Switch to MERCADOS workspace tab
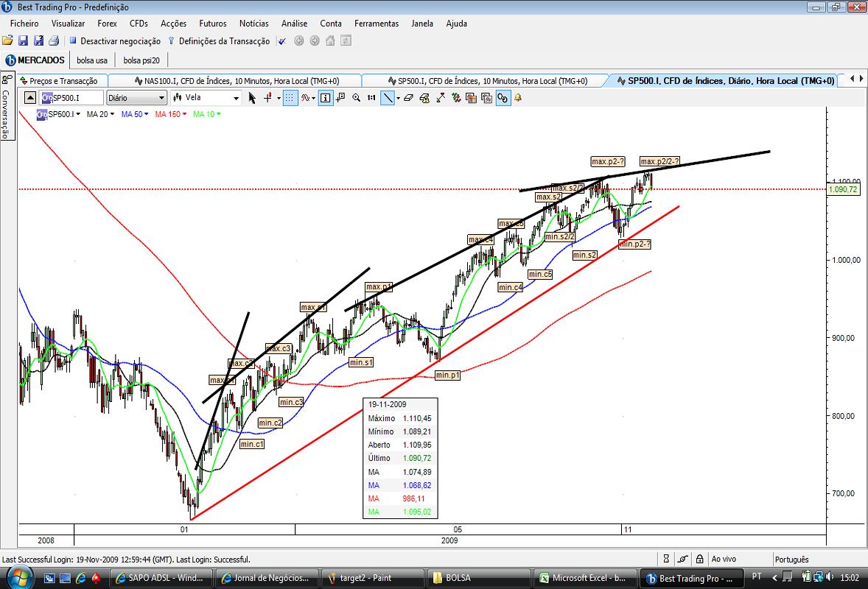Image resolution: width=868 pixels, height=589 pixels. [x=35, y=60]
